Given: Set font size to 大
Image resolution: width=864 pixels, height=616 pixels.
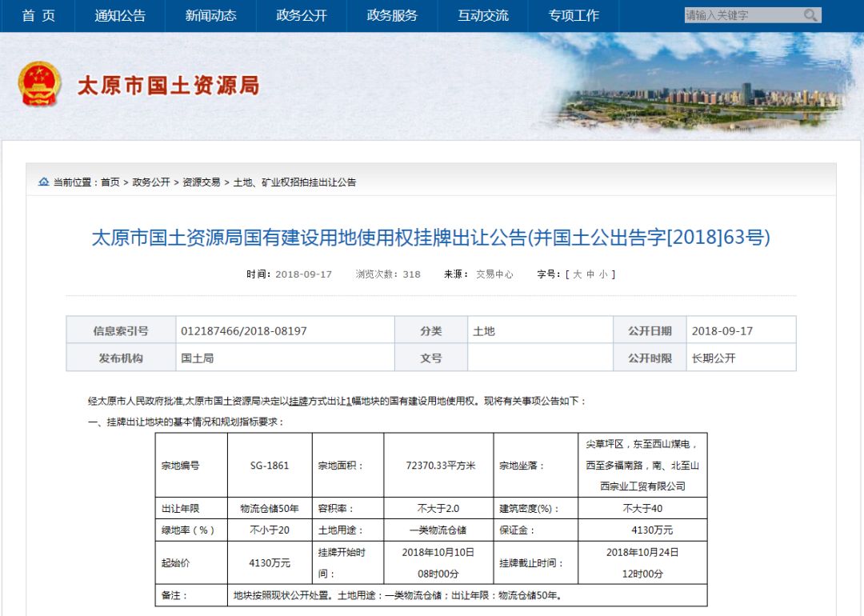Looking at the screenshot, I should point(577,274).
